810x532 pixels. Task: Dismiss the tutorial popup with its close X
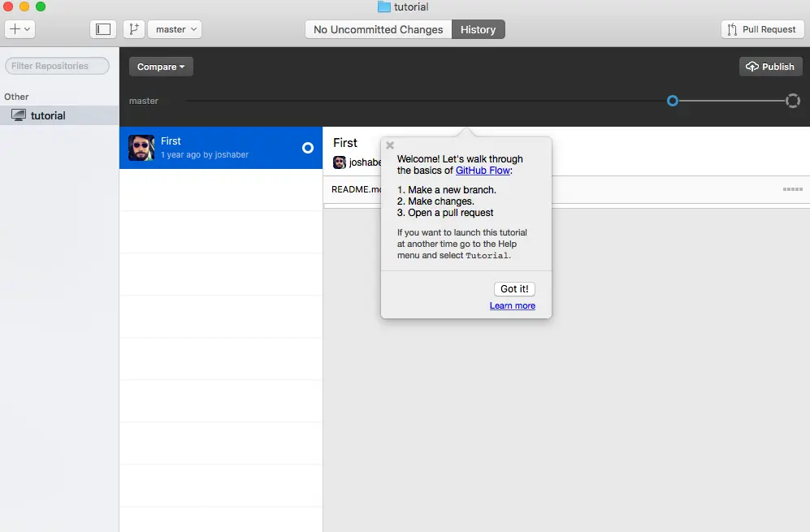coord(389,145)
